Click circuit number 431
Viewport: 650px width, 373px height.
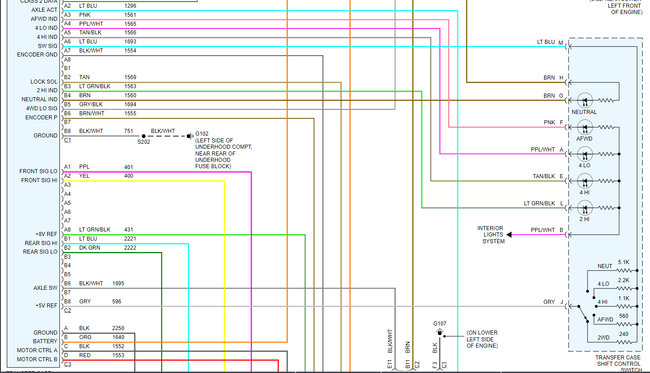129,230
